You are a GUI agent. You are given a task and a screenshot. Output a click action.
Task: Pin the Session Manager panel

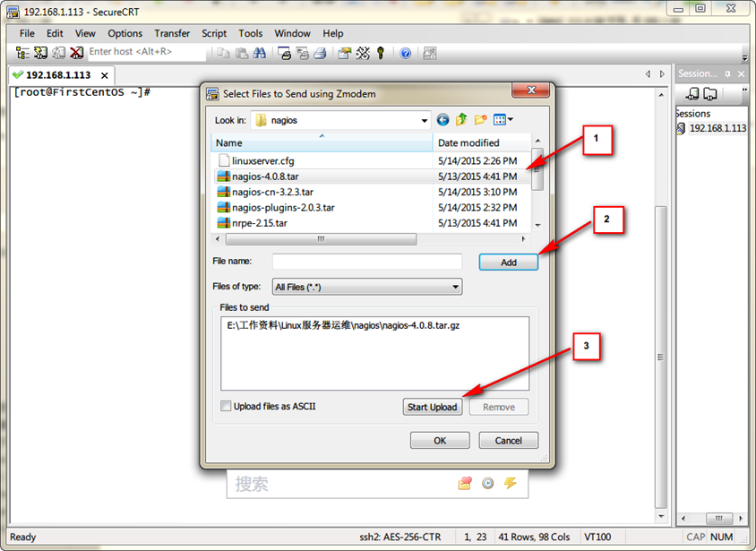[727, 74]
